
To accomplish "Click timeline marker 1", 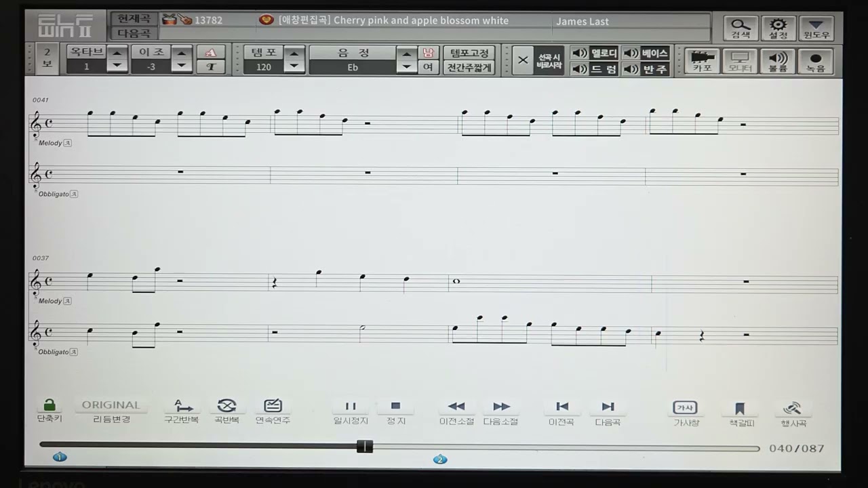I will (x=60, y=457).
